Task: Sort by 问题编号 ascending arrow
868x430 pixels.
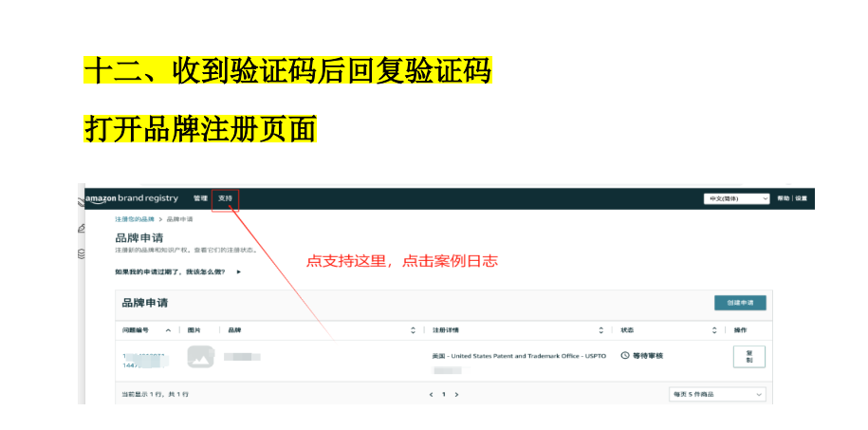Action: click(168, 330)
